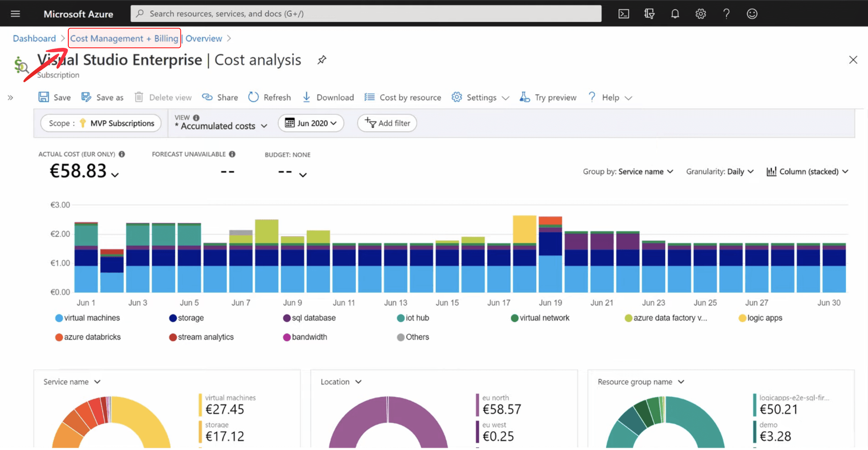Pin Cost analysis to dashboard
868x450 pixels.
click(x=322, y=60)
